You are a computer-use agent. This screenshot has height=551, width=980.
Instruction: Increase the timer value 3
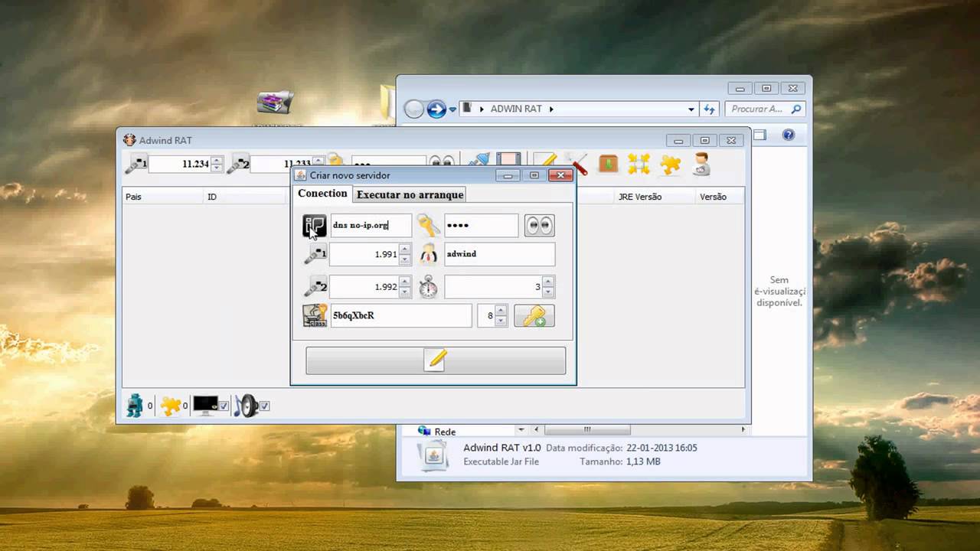(x=548, y=282)
